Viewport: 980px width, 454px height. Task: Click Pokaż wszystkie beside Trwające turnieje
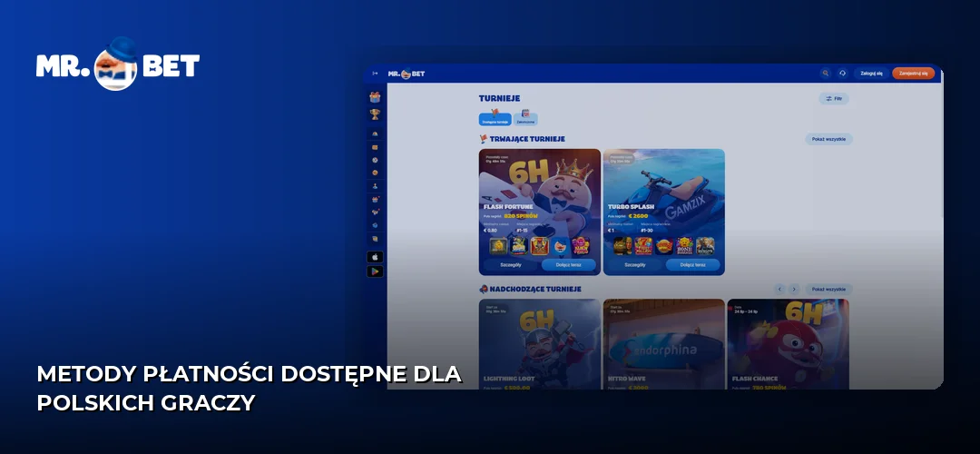tap(828, 139)
